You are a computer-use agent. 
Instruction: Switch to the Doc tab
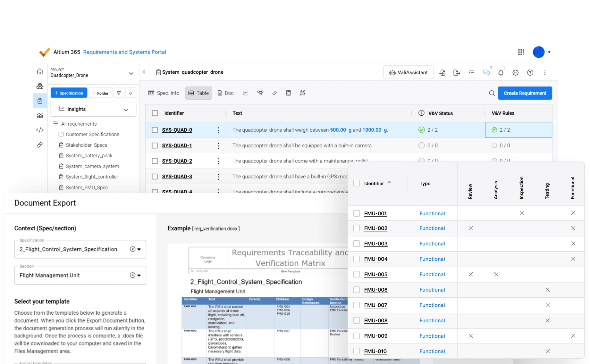(225, 93)
